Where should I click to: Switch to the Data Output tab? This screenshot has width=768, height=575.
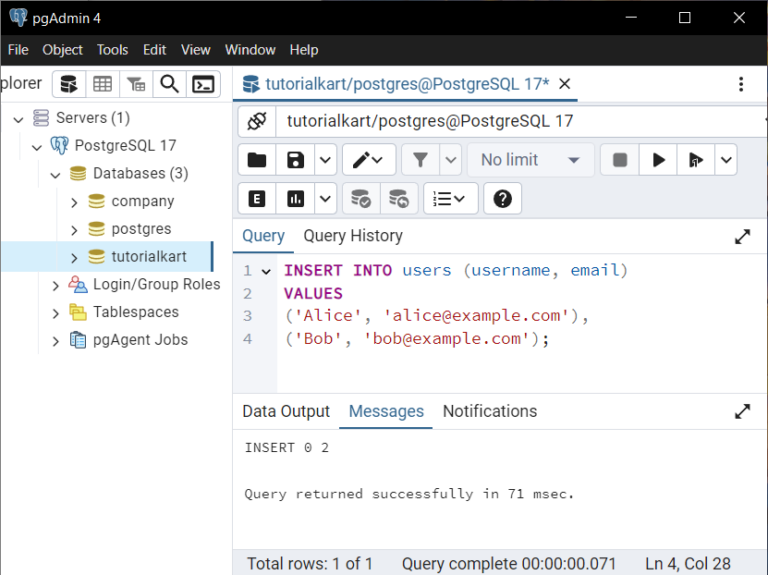point(285,411)
